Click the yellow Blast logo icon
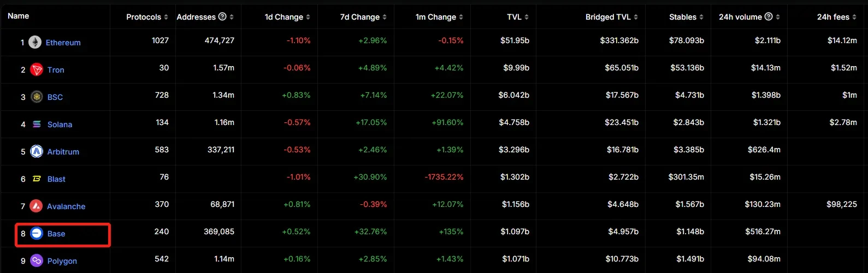This screenshot has height=273, width=868. click(x=37, y=179)
